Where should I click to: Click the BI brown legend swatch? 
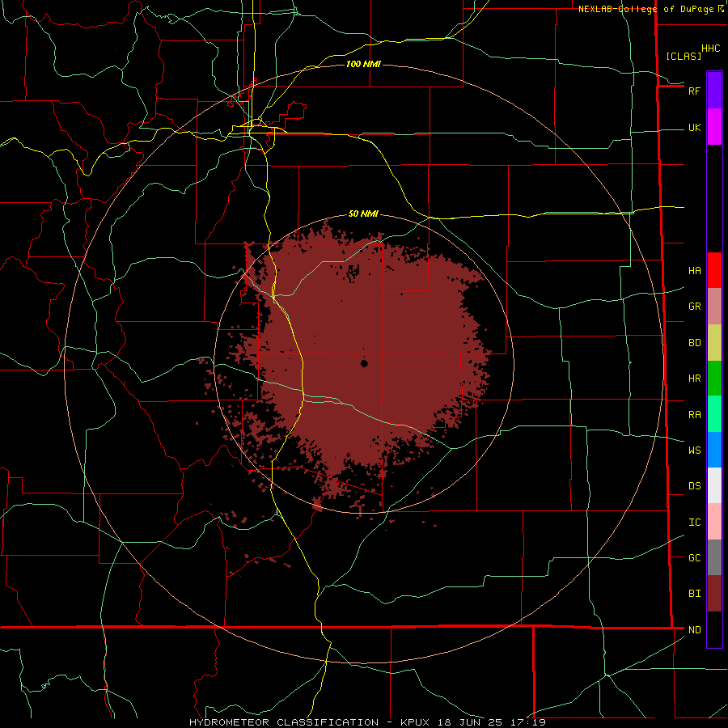(x=714, y=594)
